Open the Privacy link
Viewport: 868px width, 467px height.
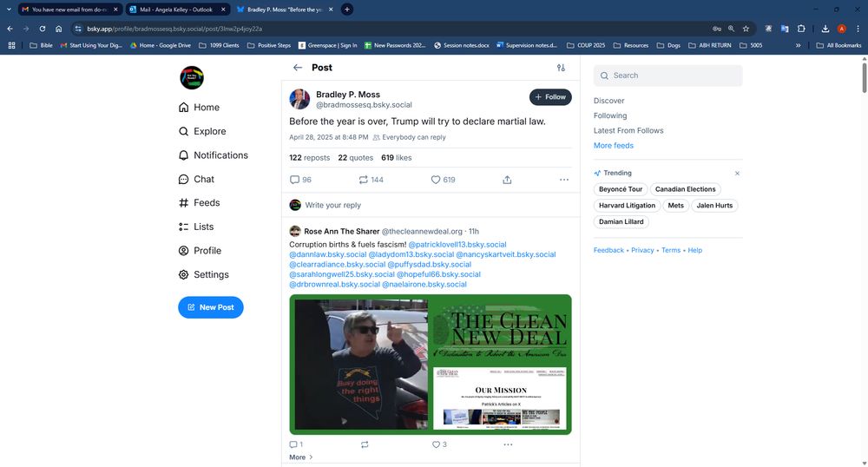coord(642,250)
